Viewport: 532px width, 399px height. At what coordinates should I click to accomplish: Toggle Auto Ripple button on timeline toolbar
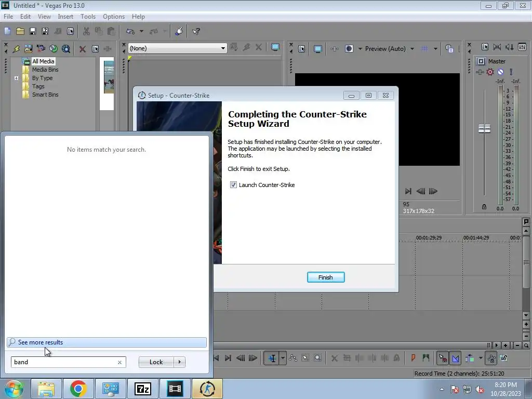pos(470,358)
